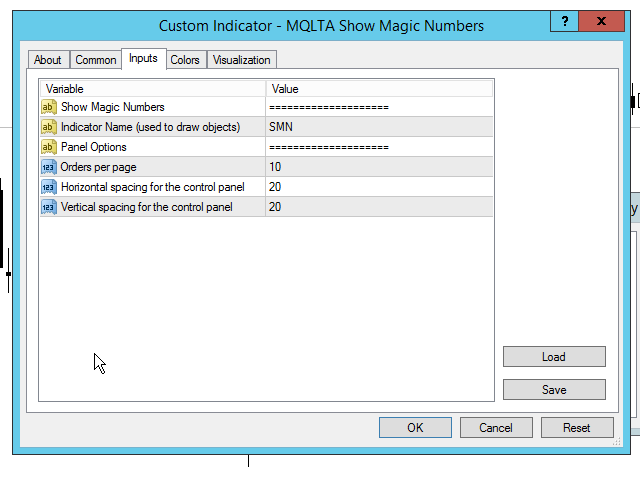The image size is (640, 480).
Task: Select the Inputs tab
Action: 143,58
